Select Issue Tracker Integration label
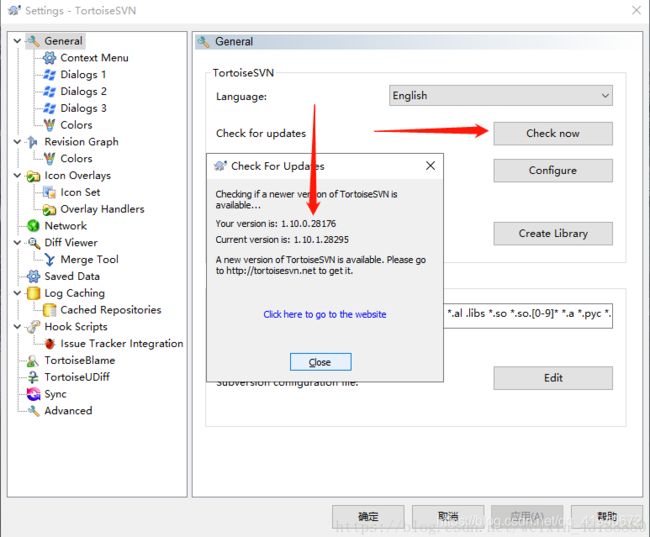 [122, 344]
